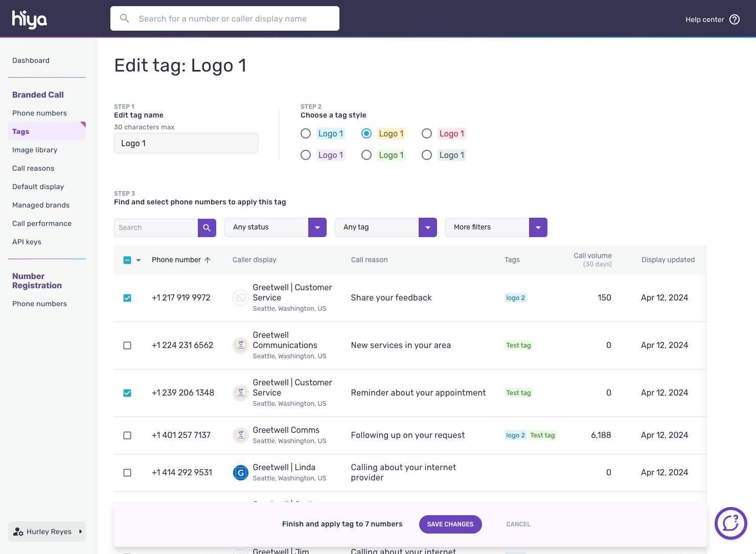This screenshot has width=756, height=554.
Task: Uncheck the checkbox for +1 217 919 9972
Action: [x=127, y=298]
